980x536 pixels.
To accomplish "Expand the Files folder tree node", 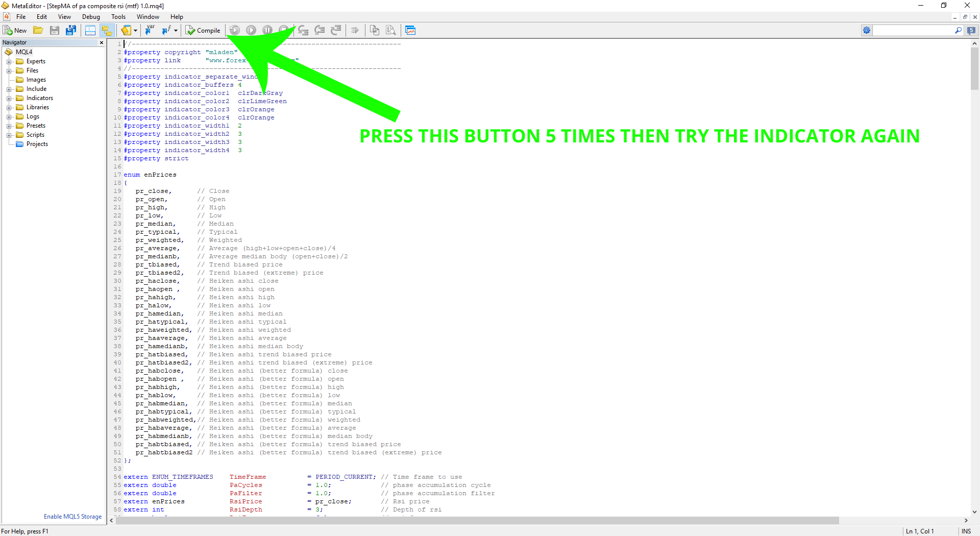I will pyautogui.click(x=9, y=70).
